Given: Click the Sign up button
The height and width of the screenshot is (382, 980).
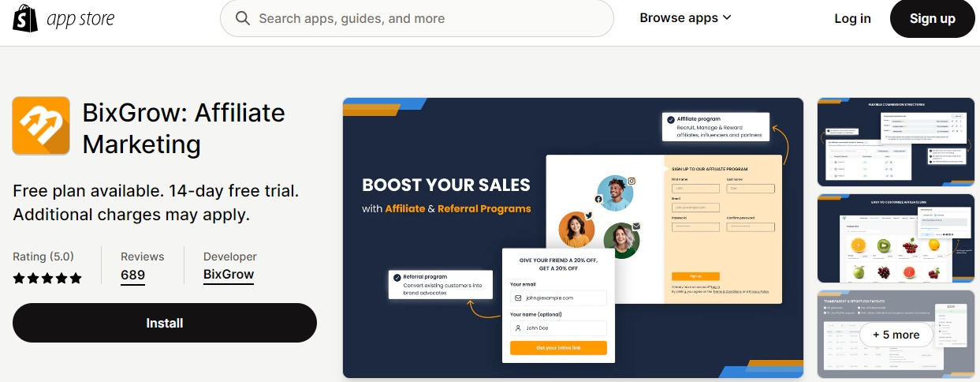Looking at the screenshot, I should [932, 19].
